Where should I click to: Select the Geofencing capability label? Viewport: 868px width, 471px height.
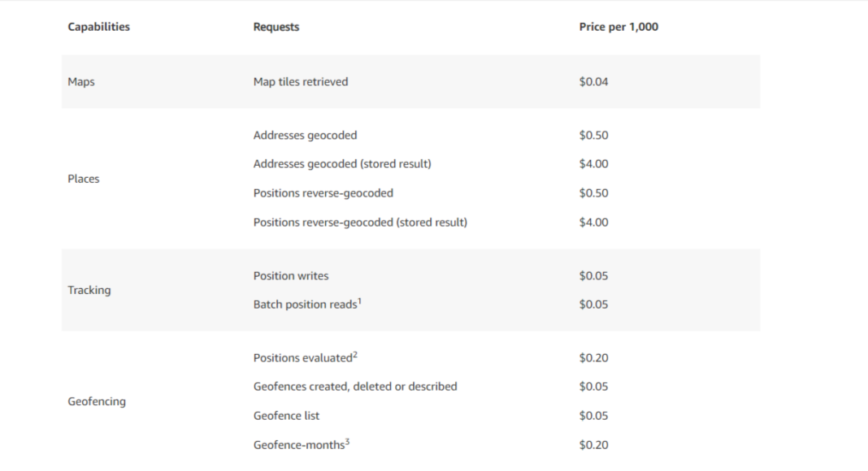coord(97,401)
